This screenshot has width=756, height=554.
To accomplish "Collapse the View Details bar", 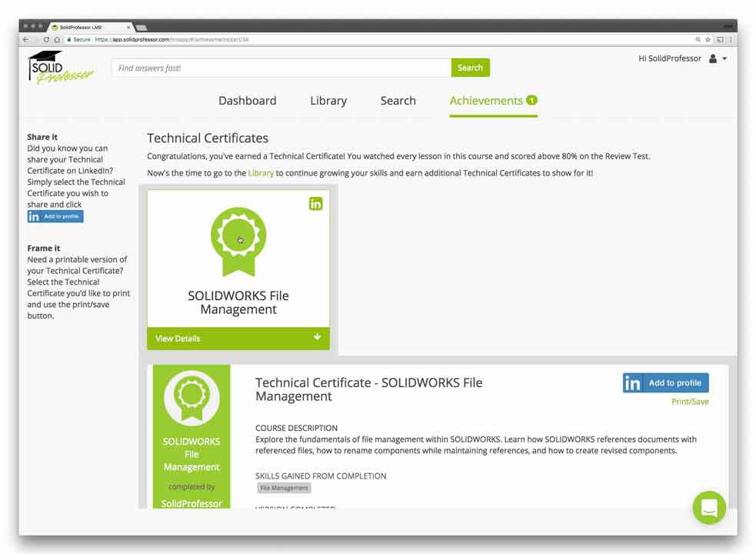I will [238, 339].
